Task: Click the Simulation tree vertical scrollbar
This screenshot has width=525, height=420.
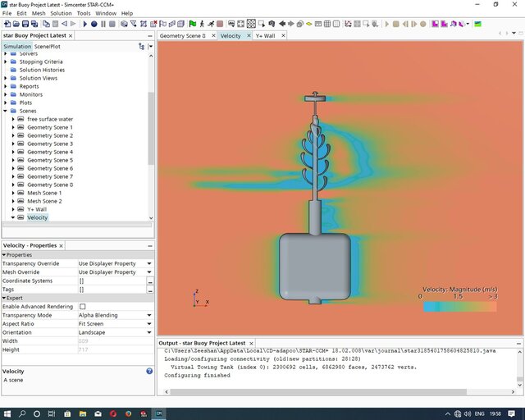Action: [151, 128]
